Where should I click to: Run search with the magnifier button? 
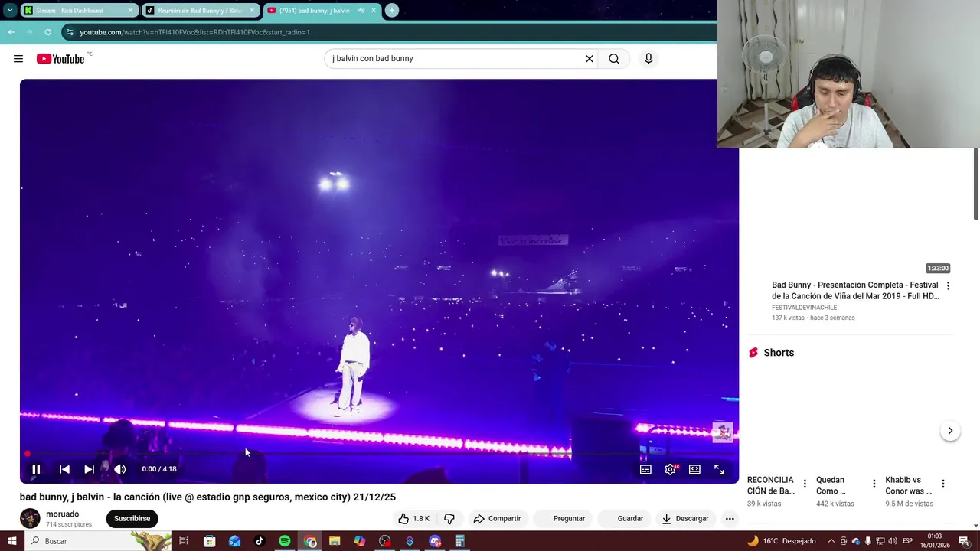click(x=614, y=59)
